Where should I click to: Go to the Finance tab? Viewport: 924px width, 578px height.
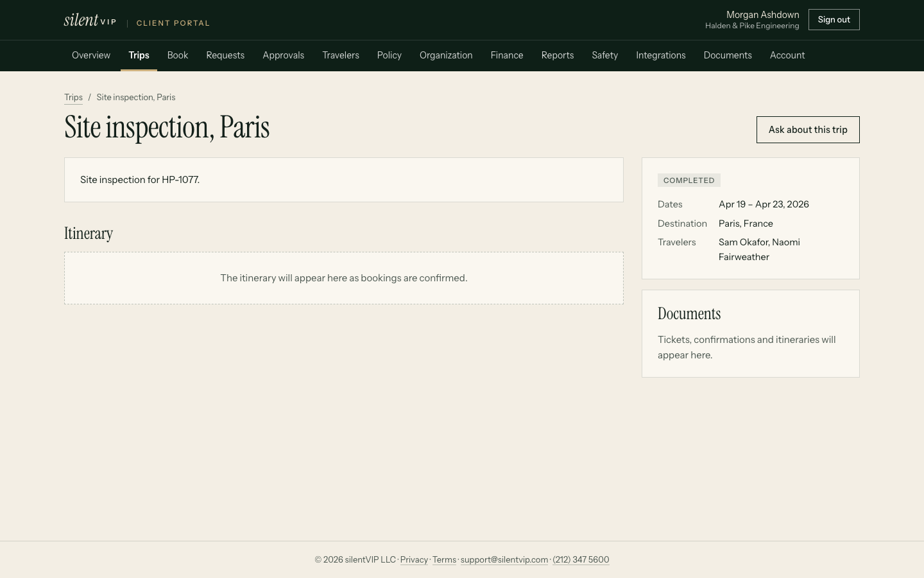(507, 55)
